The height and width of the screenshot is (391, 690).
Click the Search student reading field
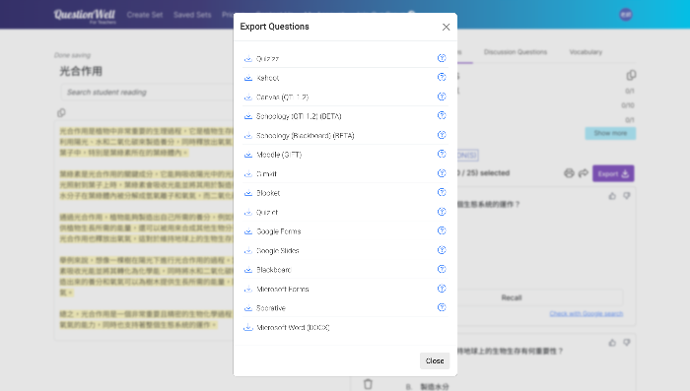pyautogui.click(x=147, y=92)
